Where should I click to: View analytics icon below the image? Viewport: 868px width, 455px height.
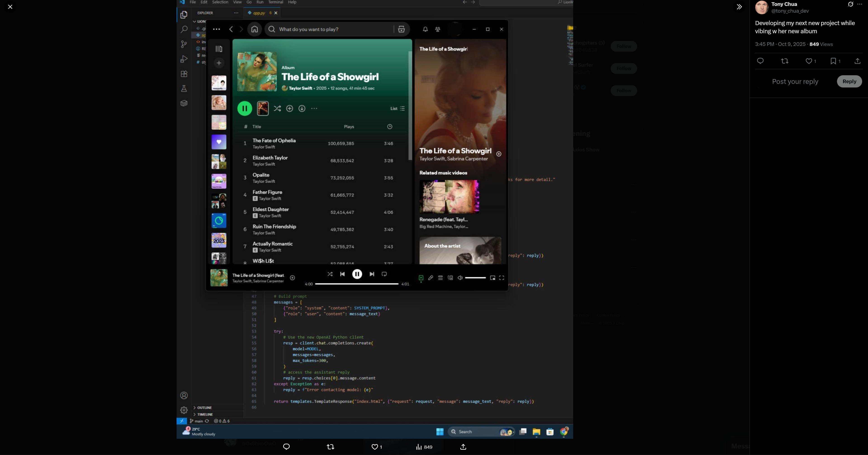point(419,447)
